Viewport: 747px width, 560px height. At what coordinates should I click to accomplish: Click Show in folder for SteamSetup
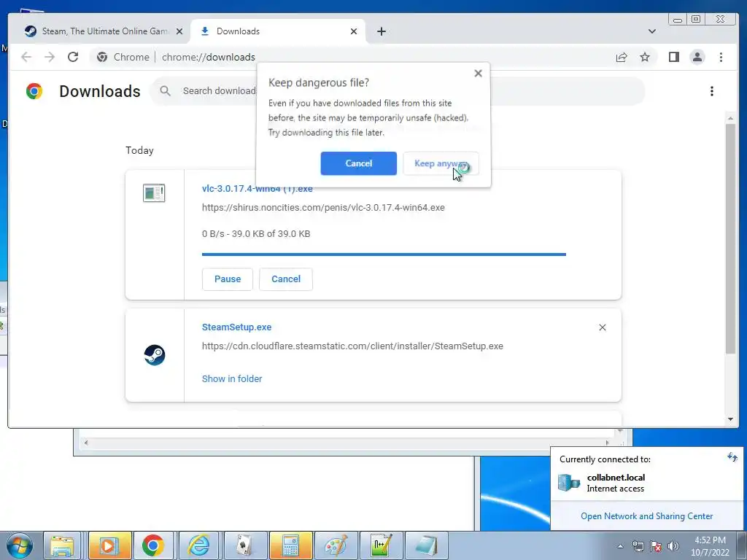click(232, 379)
